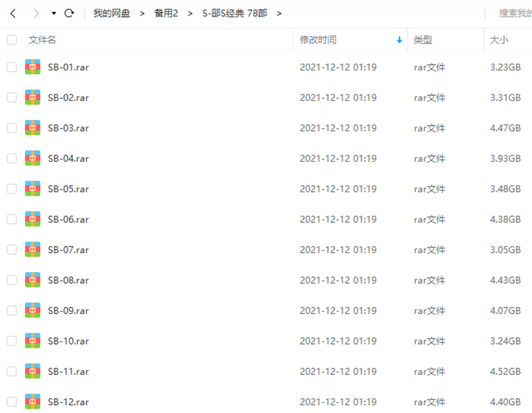
Task: Click the forward navigation arrow
Action: pyautogui.click(x=36, y=13)
